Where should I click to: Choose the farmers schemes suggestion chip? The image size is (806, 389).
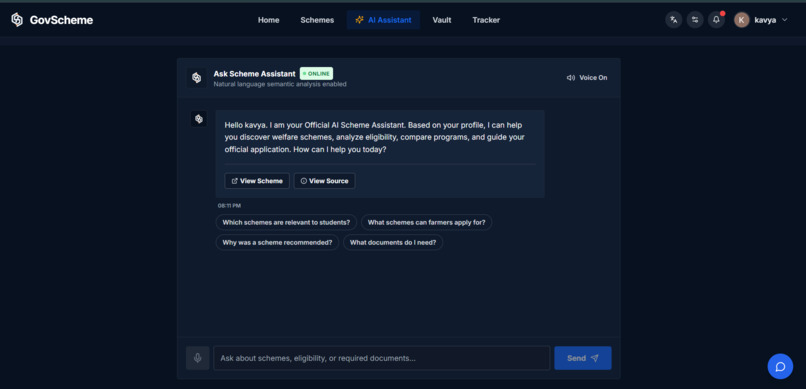[x=427, y=223]
